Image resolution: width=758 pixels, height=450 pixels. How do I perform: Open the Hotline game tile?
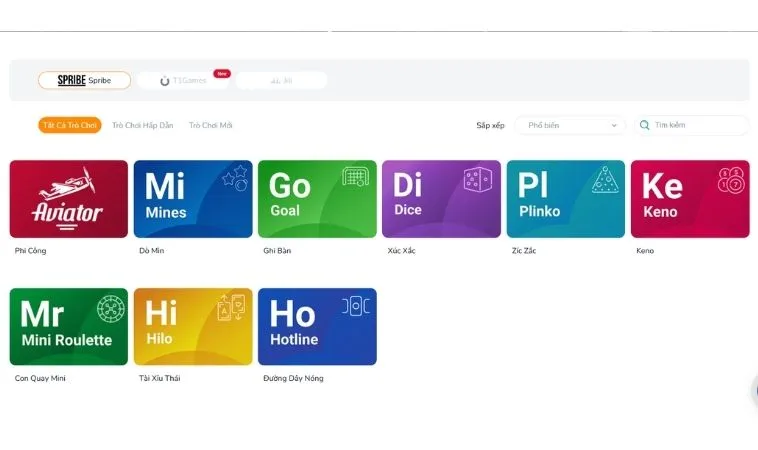(x=317, y=327)
